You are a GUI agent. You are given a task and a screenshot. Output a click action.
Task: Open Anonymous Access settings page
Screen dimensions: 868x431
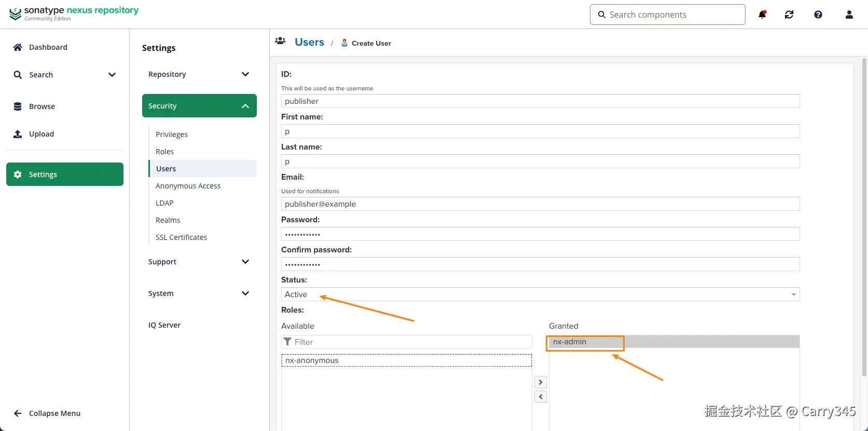[x=188, y=186]
